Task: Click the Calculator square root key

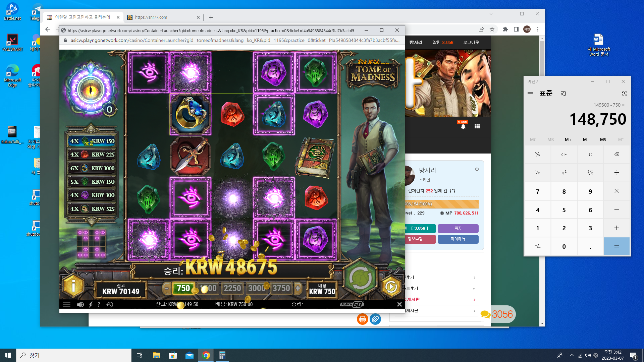Action: point(590,173)
